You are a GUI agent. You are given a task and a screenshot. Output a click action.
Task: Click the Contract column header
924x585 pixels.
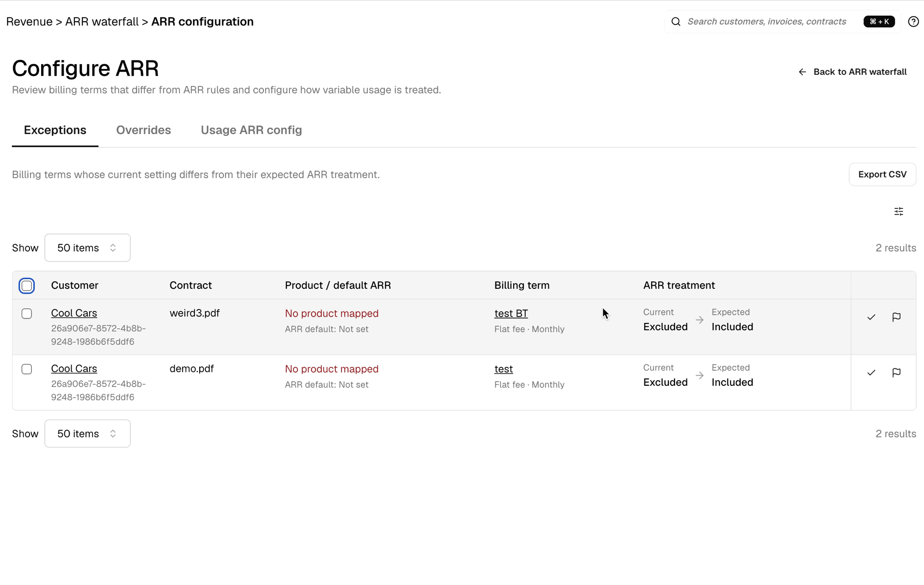(191, 285)
